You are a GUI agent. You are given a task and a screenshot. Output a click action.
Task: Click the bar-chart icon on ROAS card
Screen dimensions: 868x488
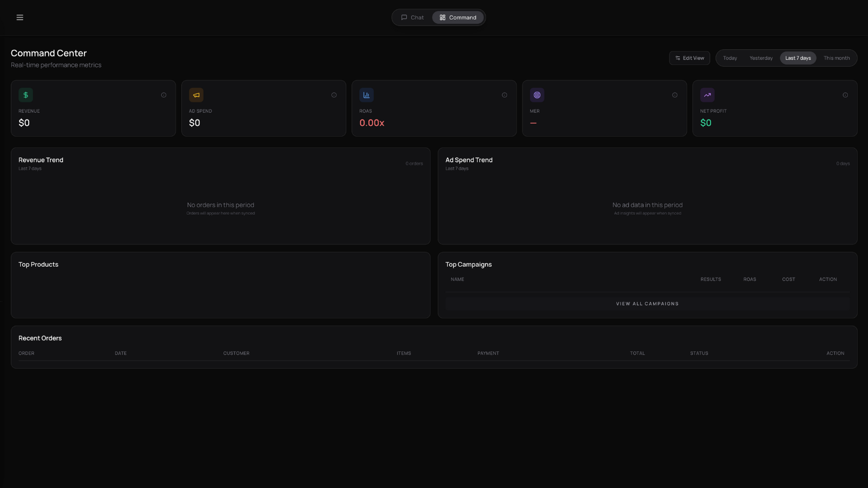click(366, 95)
